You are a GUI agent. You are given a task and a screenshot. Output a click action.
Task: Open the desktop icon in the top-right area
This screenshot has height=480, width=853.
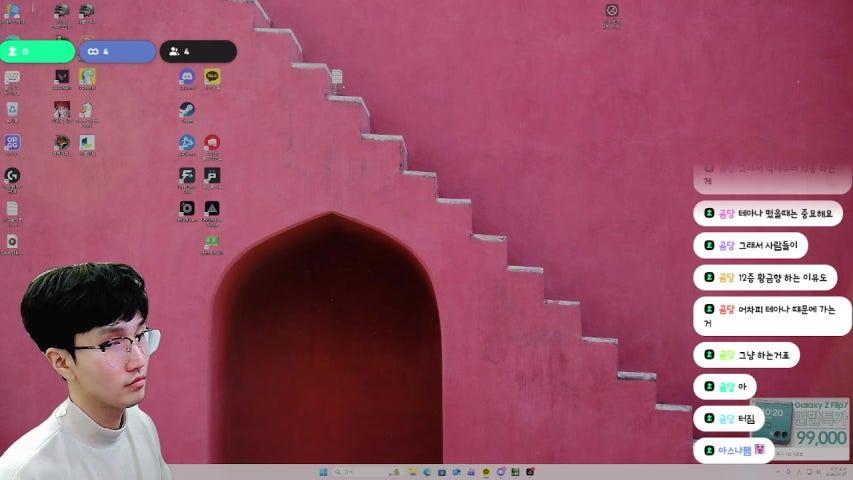point(612,13)
